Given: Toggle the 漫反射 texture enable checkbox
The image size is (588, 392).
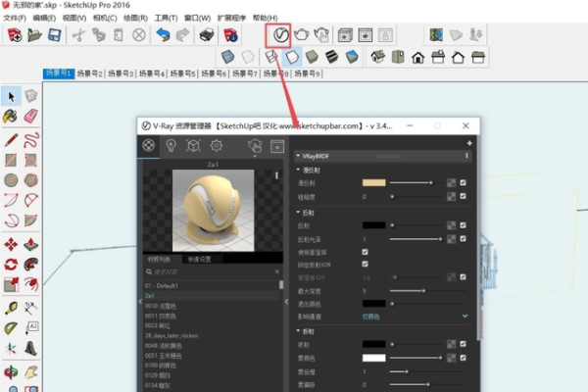Looking at the screenshot, I should click(x=464, y=182).
